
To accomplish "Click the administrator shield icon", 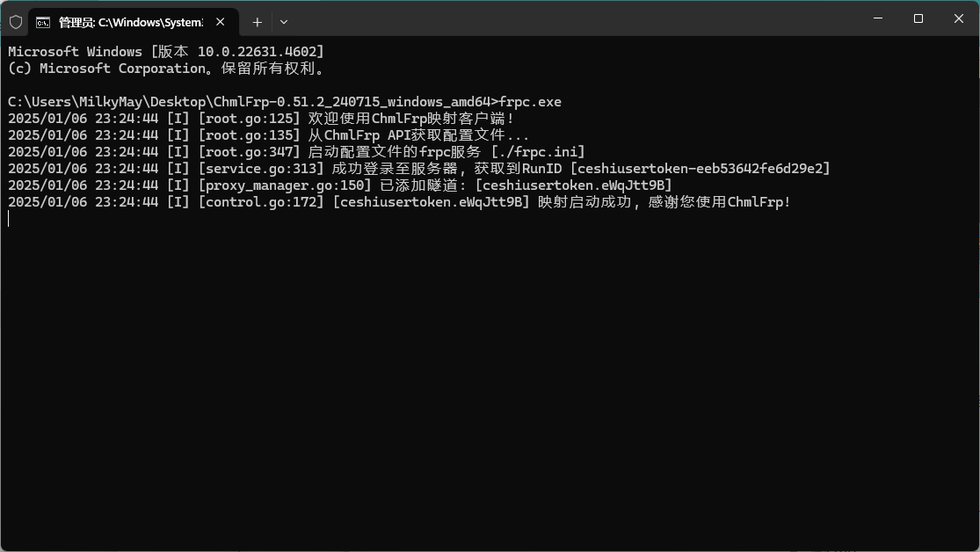I will (x=16, y=22).
